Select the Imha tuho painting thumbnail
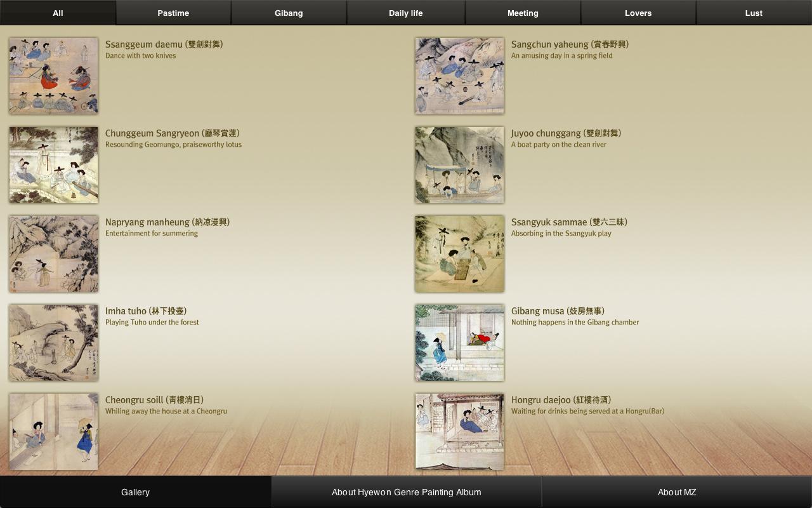The width and height of the screenshot is (812, 508). point(54,343)
